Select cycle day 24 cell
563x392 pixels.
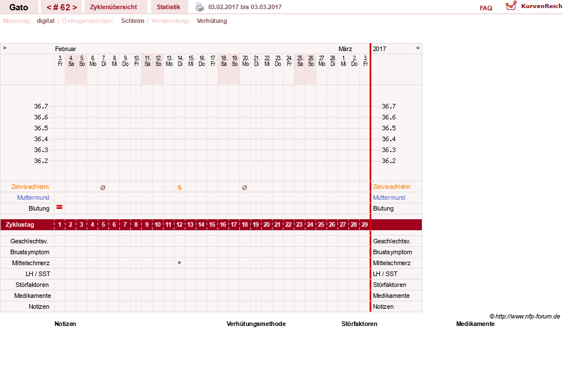tap(310, 225)
